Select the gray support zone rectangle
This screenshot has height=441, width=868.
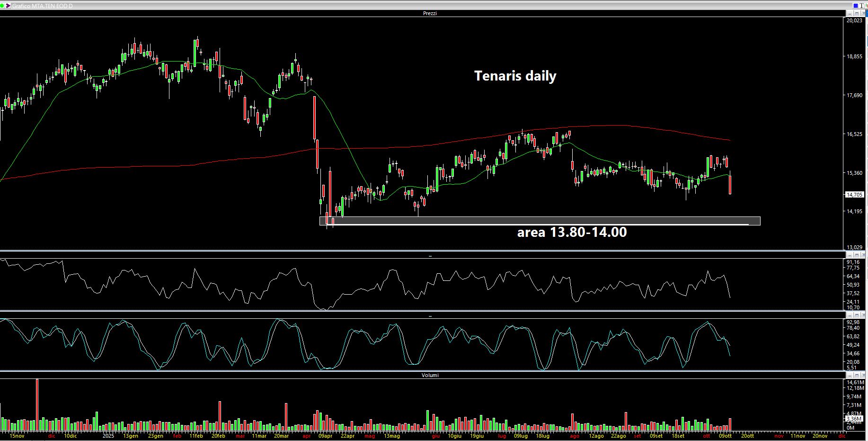tap(540, 221)
